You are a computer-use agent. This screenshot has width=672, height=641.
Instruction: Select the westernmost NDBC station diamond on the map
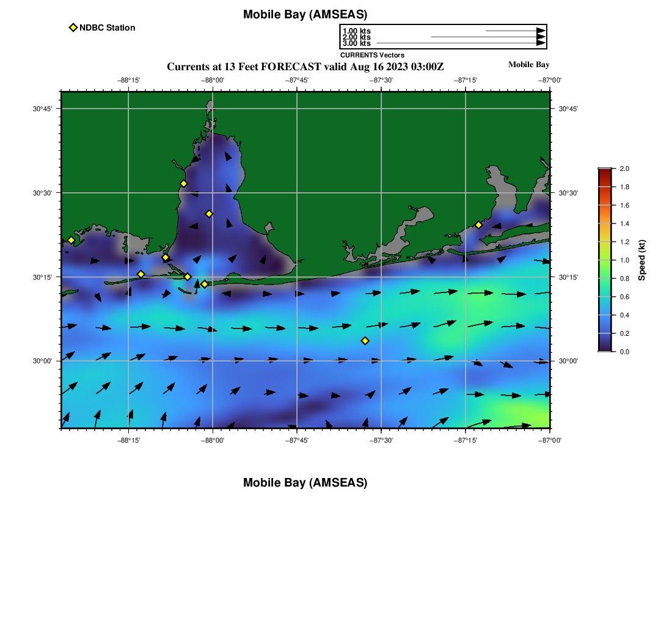pos(71,240)
